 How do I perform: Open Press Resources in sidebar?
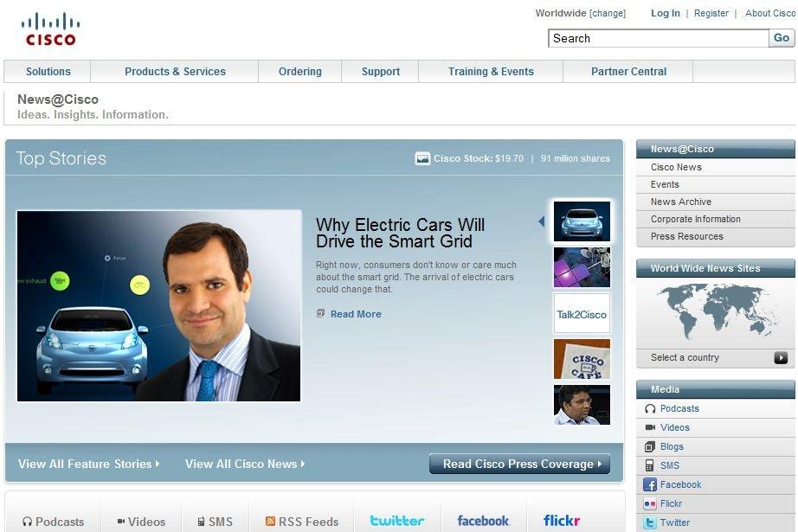pos(716,236)
